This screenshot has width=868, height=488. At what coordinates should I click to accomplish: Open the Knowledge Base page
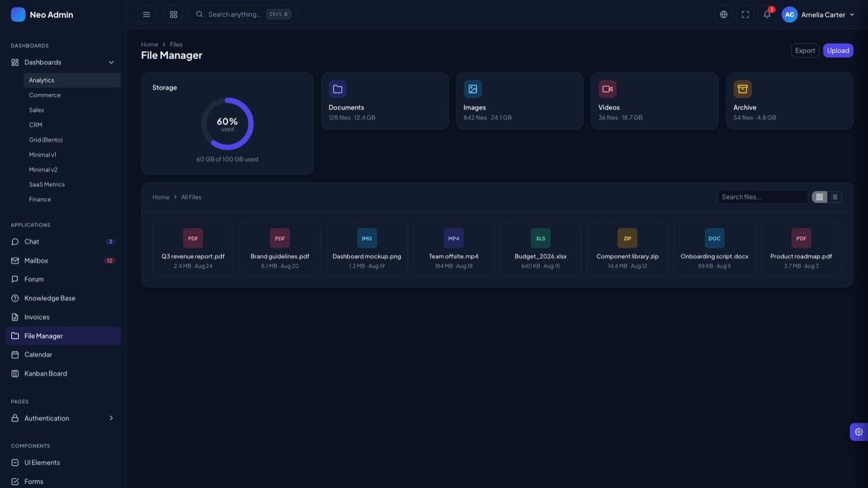tap(63, 298)
